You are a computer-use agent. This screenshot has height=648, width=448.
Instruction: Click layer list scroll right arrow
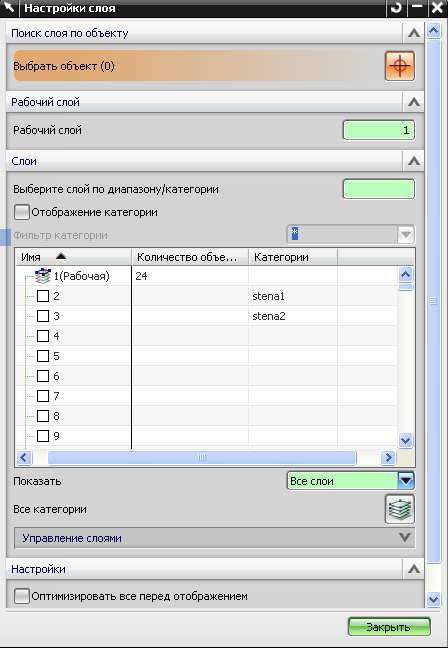[388, 457]
